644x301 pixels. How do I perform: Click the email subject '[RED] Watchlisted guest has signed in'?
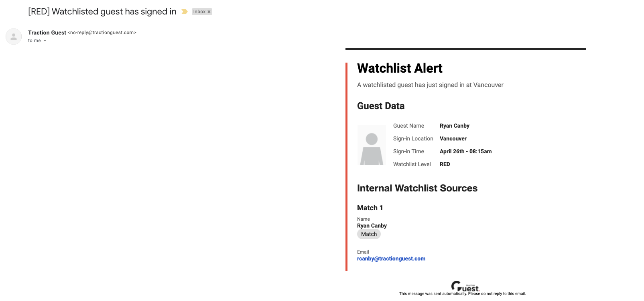(x=102, y=12)
